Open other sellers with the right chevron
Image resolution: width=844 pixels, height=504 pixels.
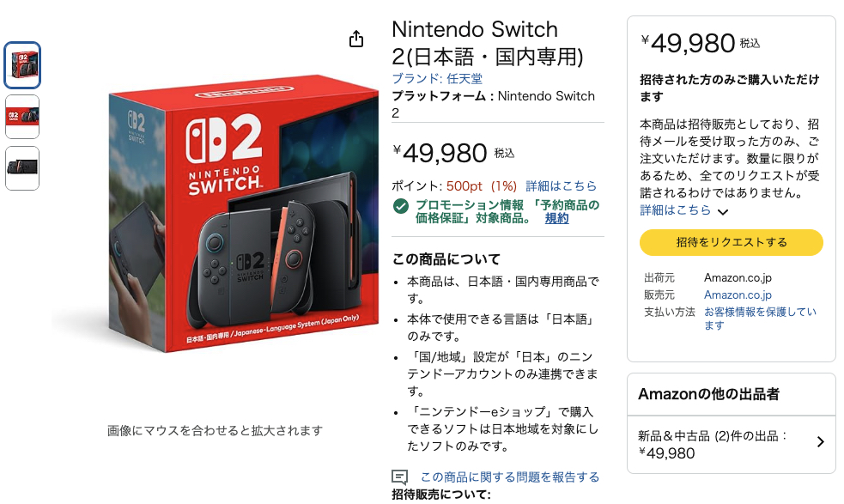coord(820,442)
